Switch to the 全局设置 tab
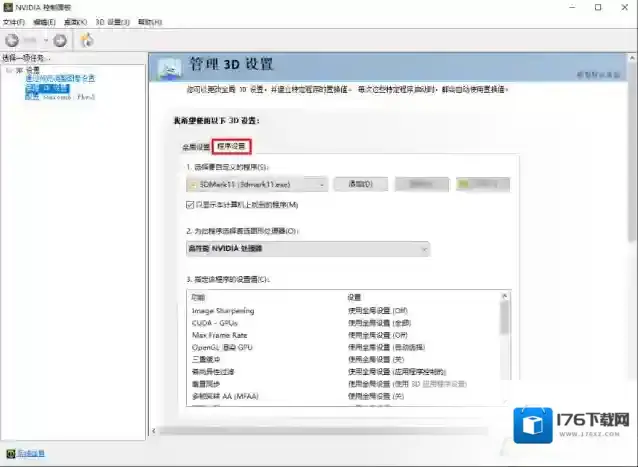638x467 pixels. point(196,147)
